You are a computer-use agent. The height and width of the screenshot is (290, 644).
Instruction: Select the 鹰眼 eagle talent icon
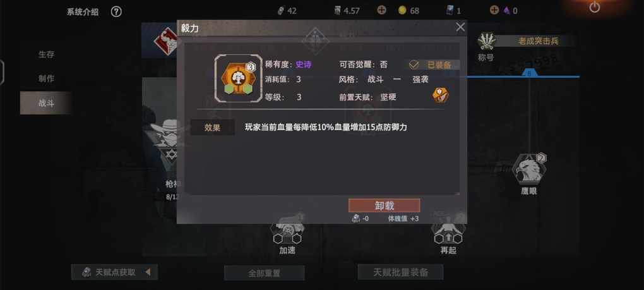pyautogui.click(x=530, y=169)
